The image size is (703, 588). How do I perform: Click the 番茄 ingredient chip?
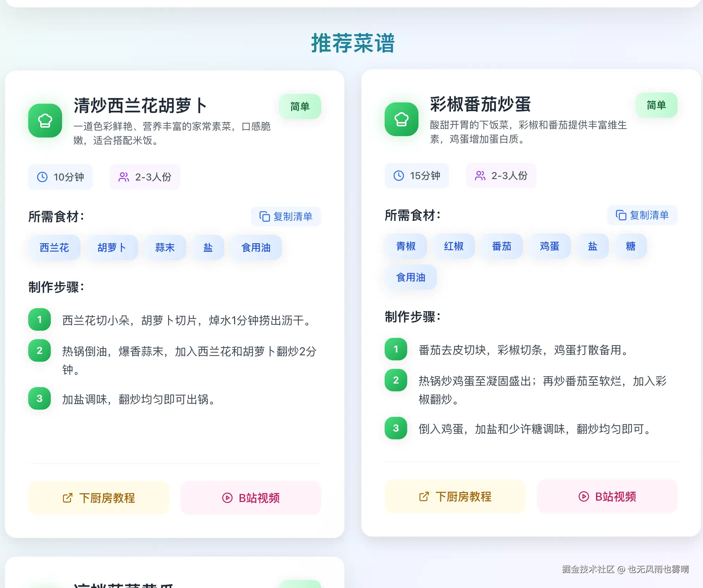coord(501,246)
